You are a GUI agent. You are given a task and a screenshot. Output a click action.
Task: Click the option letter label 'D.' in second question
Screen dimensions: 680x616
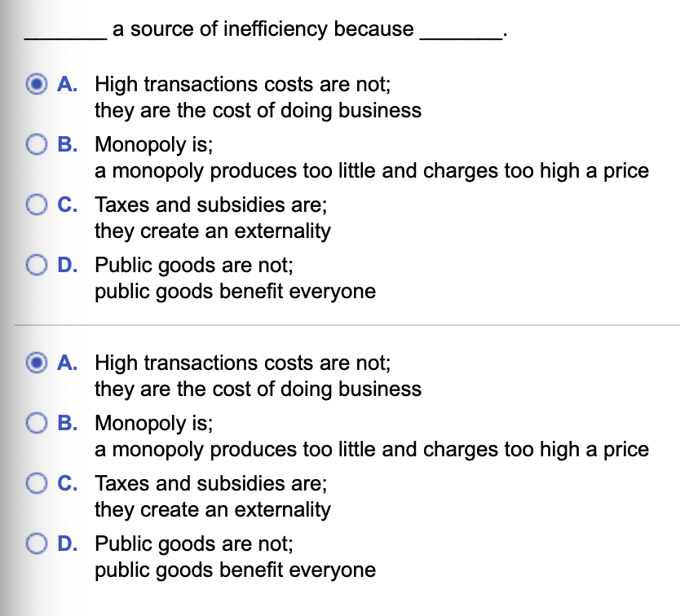(x=67, y=543)
